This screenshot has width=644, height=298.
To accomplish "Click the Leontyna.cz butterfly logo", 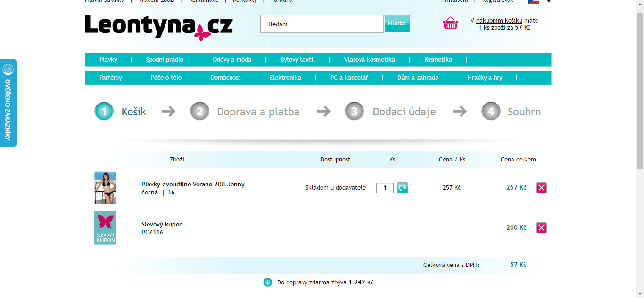I will point(159,26).
